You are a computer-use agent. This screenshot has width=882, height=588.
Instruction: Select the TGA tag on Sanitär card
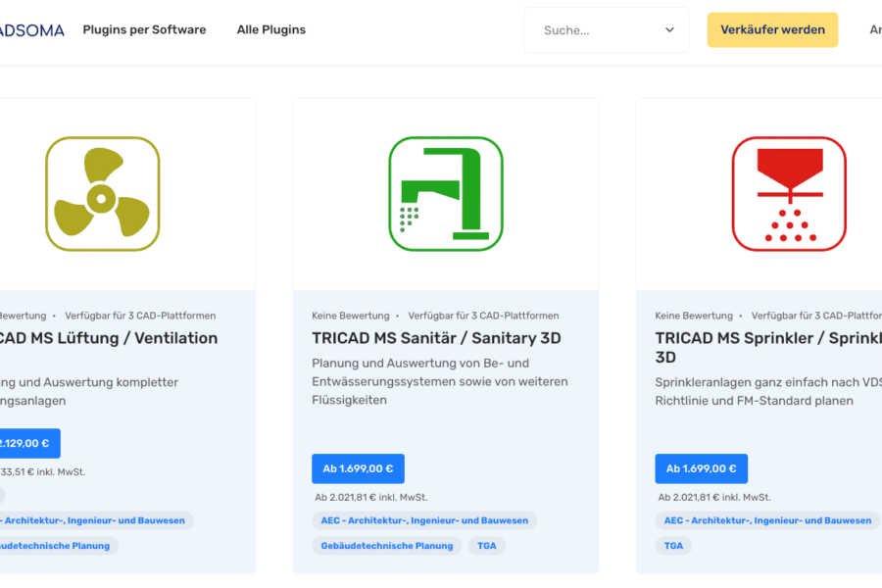487,546
